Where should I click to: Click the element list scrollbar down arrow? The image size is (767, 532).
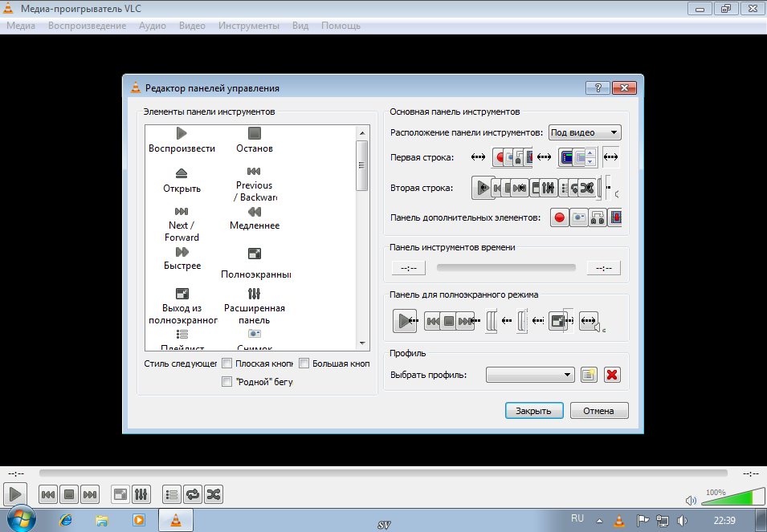click(362, 343)
